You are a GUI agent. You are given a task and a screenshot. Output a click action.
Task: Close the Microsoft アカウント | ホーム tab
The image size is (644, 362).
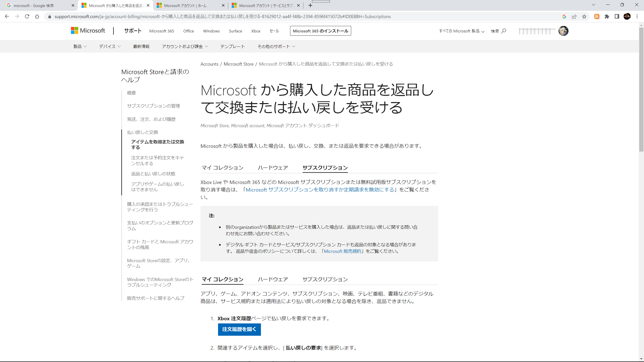(223, 6)
